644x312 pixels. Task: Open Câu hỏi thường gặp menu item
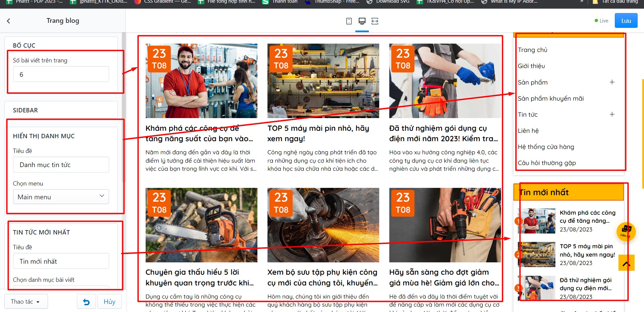click(x=547, y=163)
